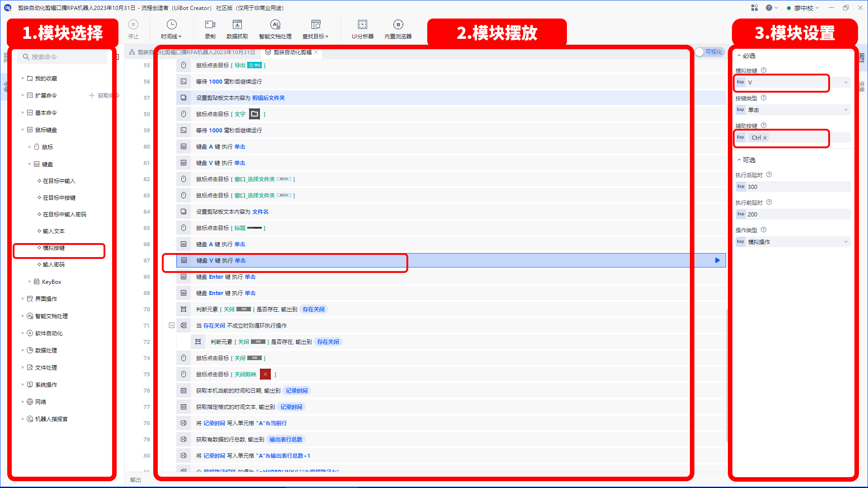Select the 在目标中输入 command

(59, 181)
